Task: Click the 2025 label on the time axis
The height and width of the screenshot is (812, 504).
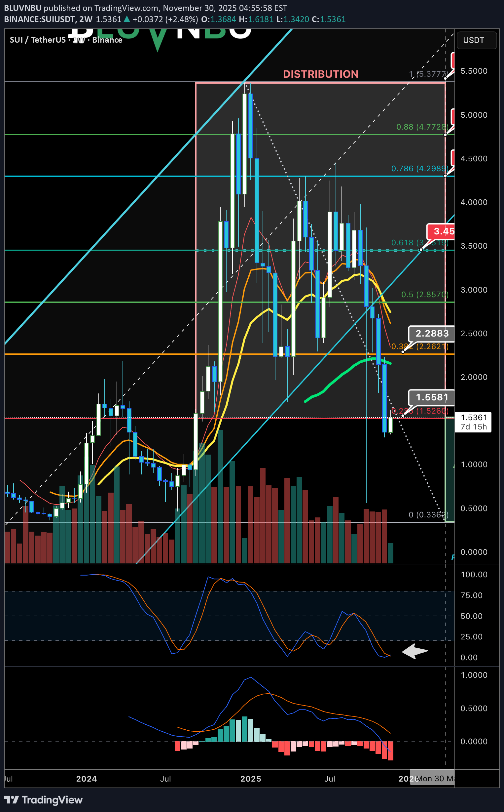Action: pos(251,779)
